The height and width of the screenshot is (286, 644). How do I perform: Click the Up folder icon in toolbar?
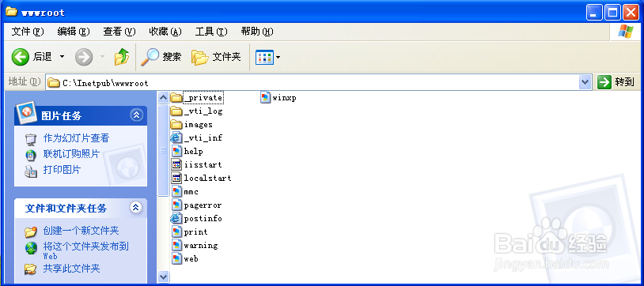coord(122,57)
